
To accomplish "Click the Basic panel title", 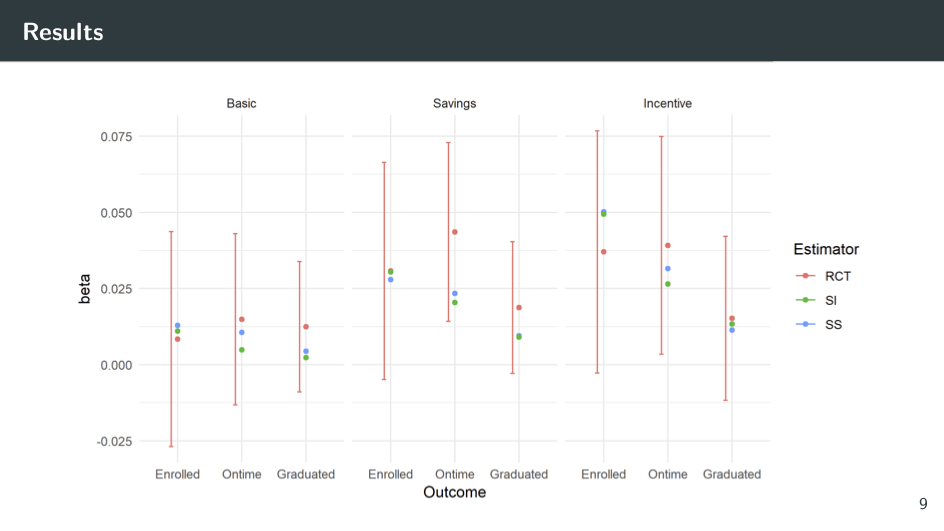I will (x=241, y=103).
